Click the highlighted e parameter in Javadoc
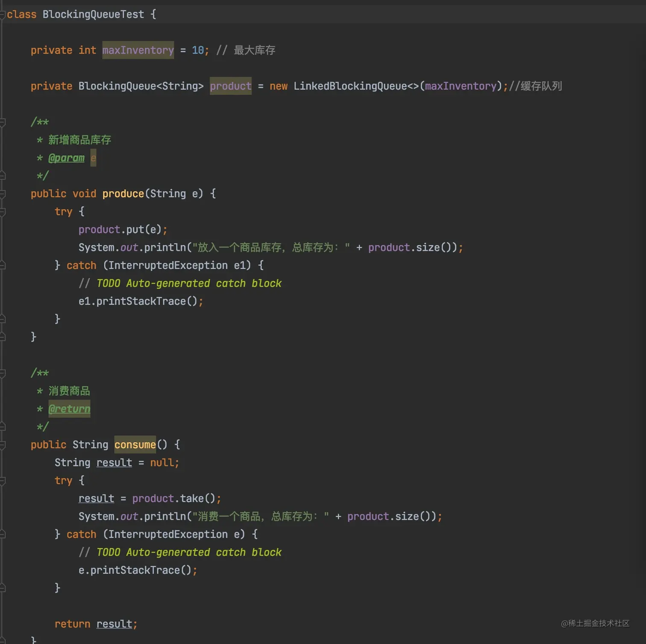 [x=93, y=158]
